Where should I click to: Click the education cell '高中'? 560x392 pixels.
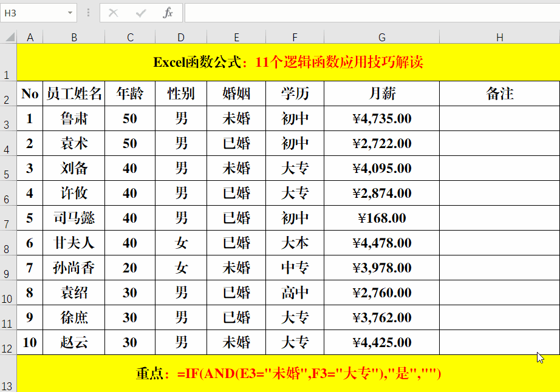295,292
